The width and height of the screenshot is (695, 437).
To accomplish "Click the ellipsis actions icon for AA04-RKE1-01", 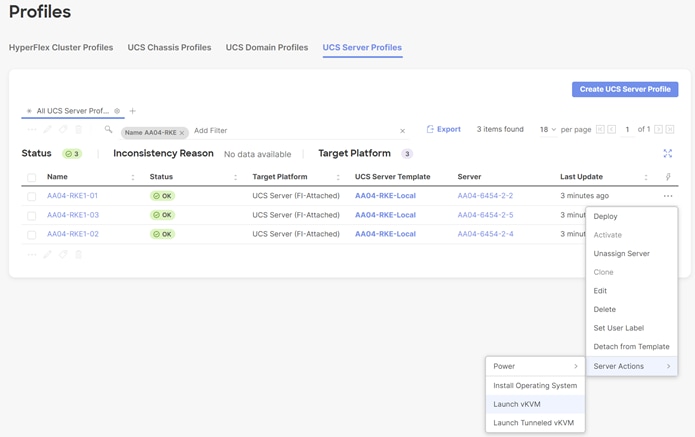I will (668, 196).
